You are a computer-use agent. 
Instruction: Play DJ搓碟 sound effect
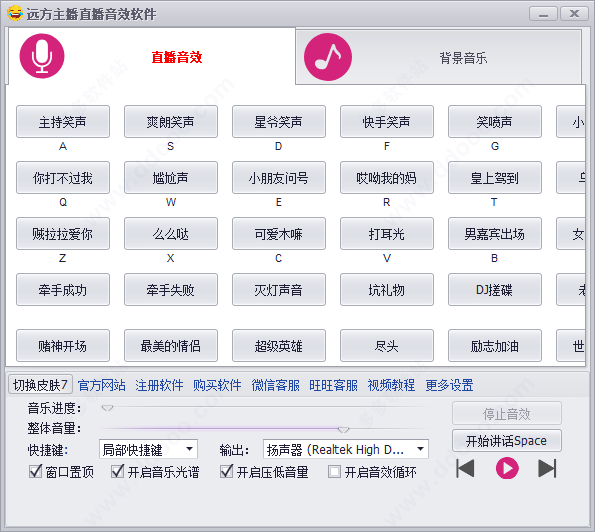point(495,290)
